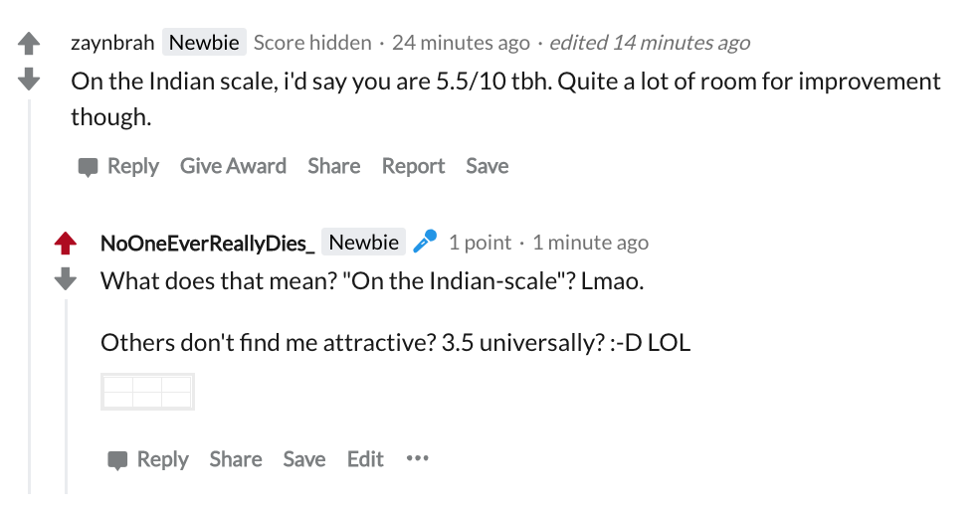The image size is (980, 505).
Task: Open more options ellipsis on the reply
Action: point(417,458)
